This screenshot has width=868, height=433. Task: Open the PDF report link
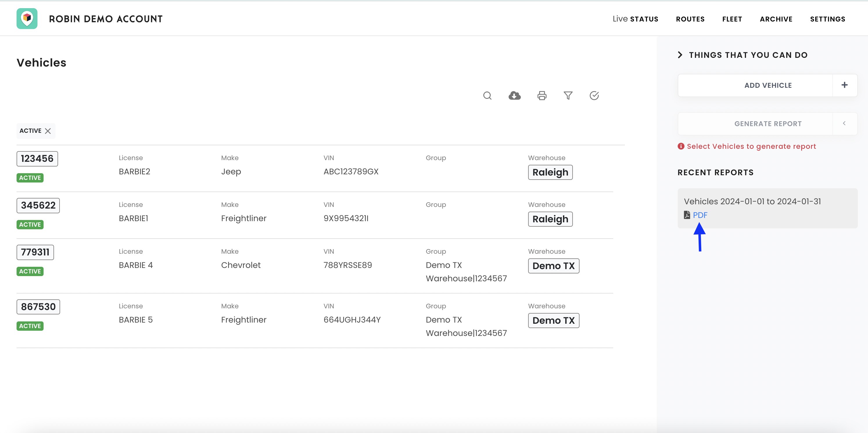point(700,215)
